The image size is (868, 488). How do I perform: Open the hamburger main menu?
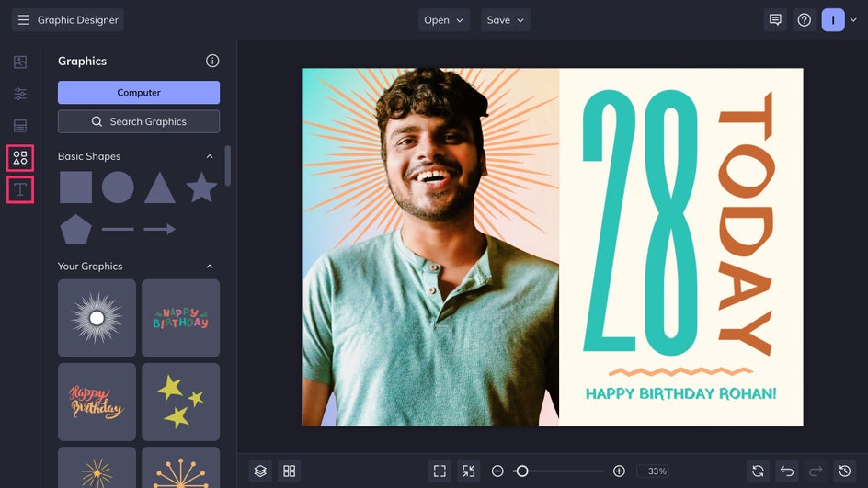[23, 20]
